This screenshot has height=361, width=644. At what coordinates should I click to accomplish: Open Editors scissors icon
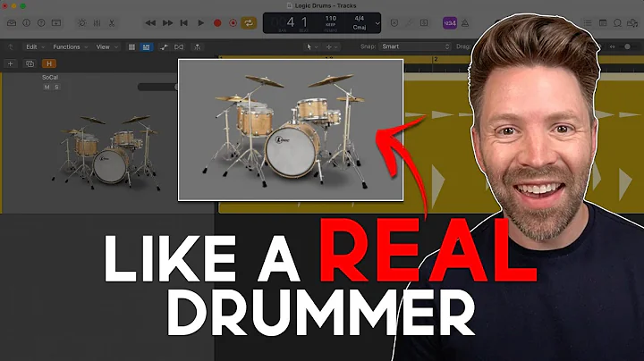(112, 23)
